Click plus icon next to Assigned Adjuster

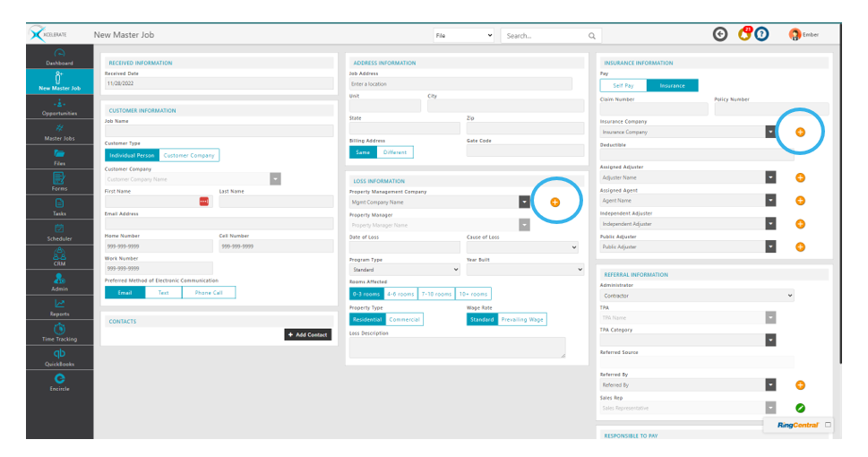pyautogui.click(x=800, y=177)
